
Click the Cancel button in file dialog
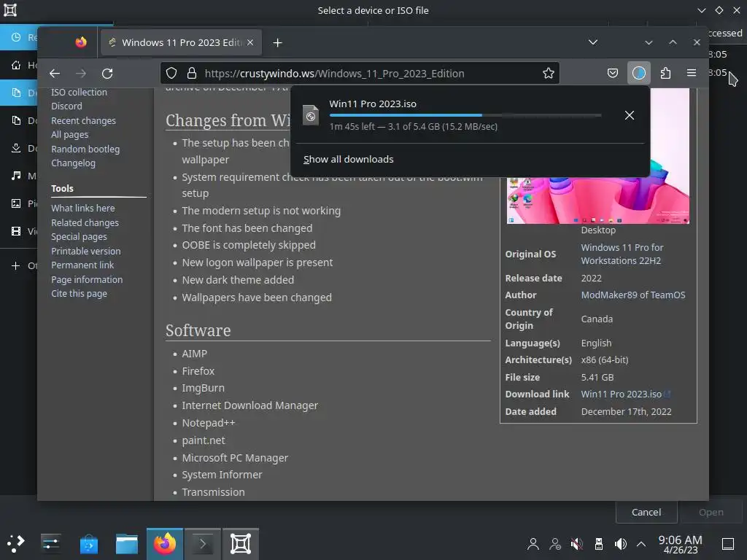tap(646, 512)
